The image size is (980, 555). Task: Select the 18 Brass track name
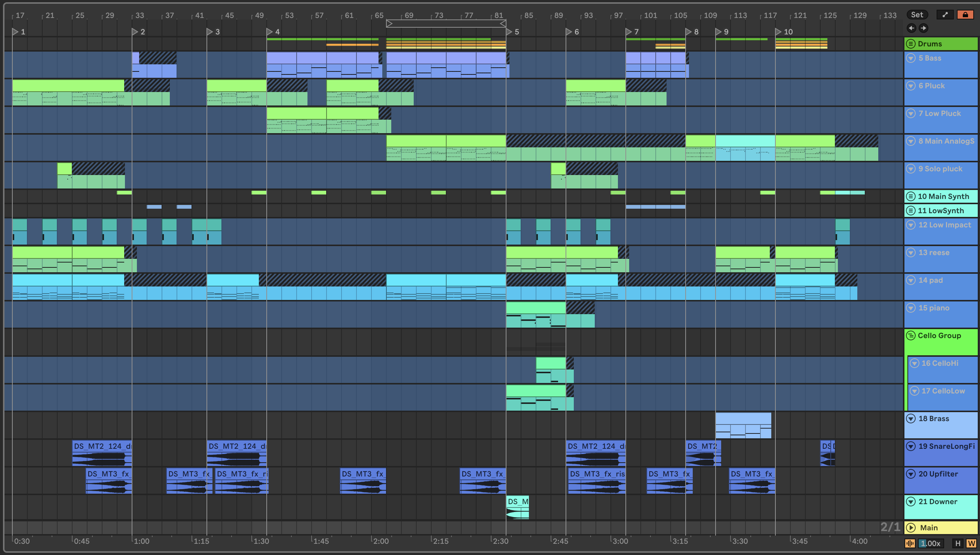click(x=934, y=418)
